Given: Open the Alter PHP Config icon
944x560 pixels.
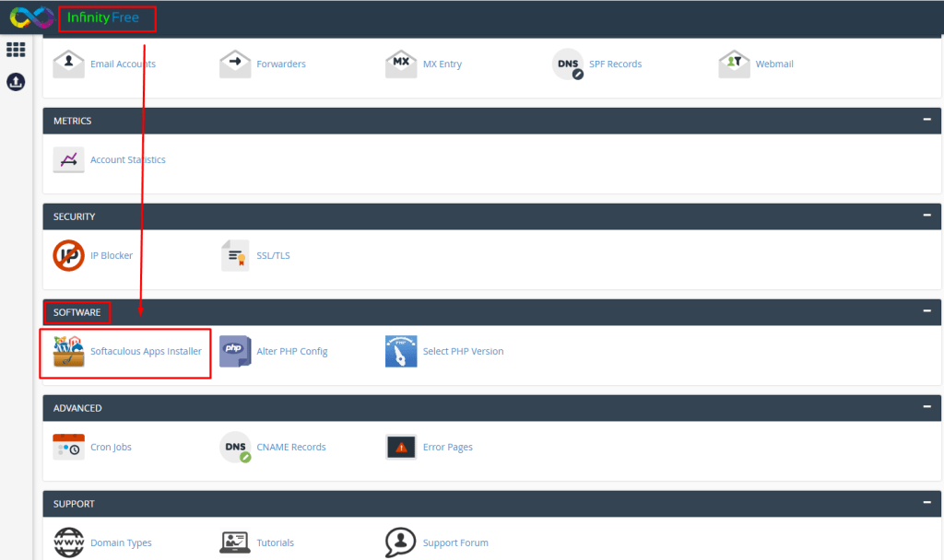Looking at the screenshot, I should pyautogui.click(x=235, y=351).
